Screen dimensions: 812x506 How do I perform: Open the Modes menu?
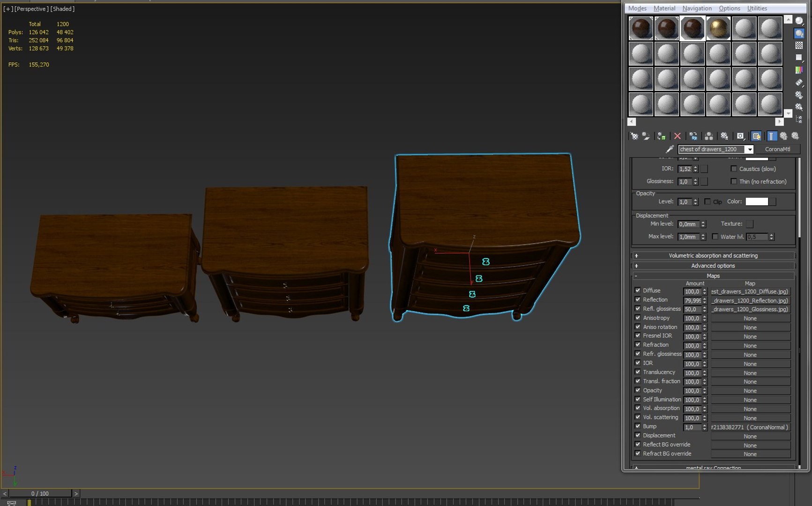click(637, 8)
